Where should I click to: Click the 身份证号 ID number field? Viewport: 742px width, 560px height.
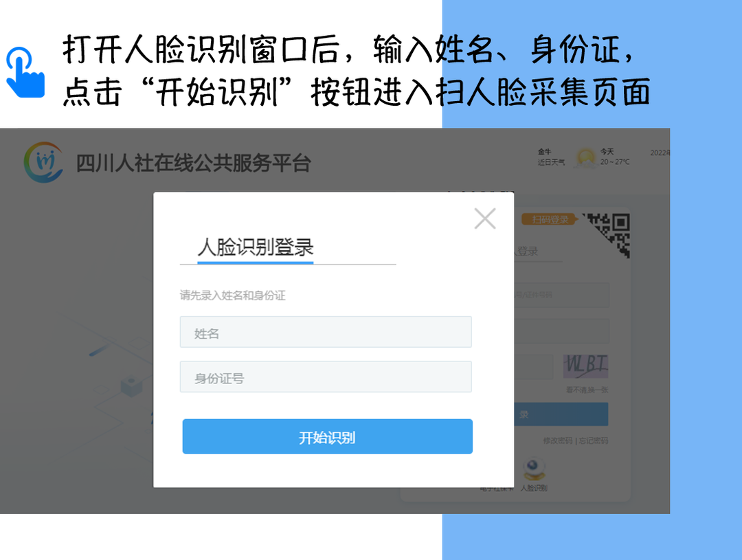(x=326, y=377)
